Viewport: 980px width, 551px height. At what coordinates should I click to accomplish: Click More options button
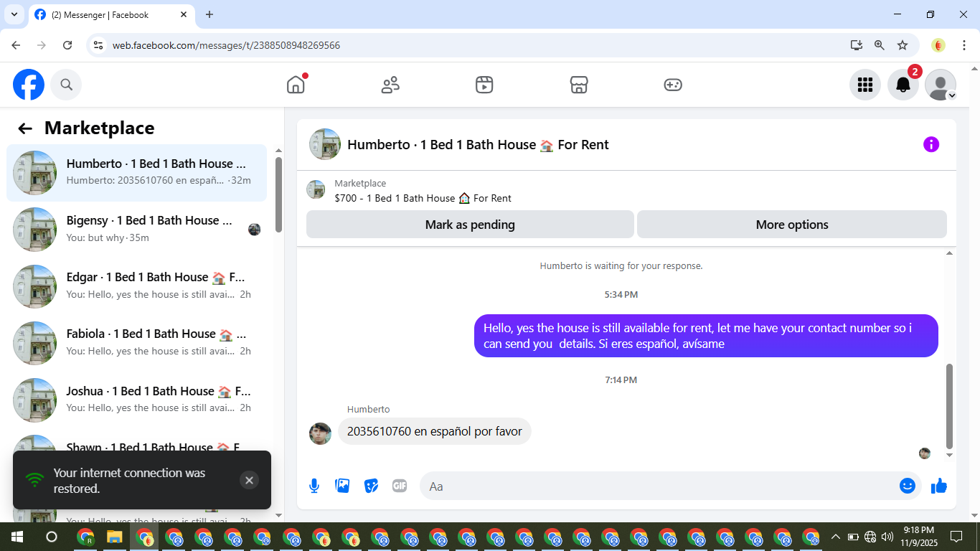pyautogui.click(x=792, y=225)
